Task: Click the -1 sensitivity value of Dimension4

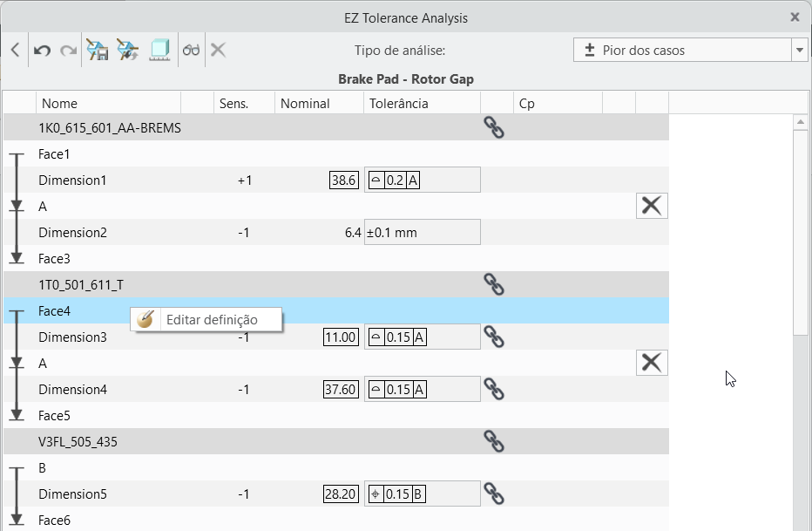Action: (244, 390)
